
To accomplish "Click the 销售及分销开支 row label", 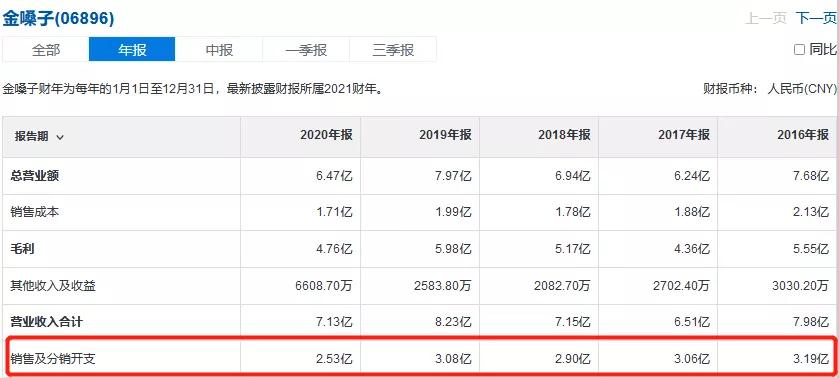I will (x=53, y=358).
